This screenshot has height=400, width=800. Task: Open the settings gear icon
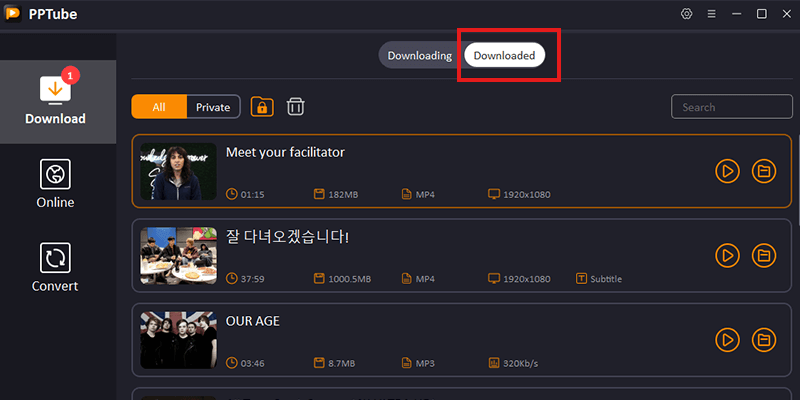(686, 14)
